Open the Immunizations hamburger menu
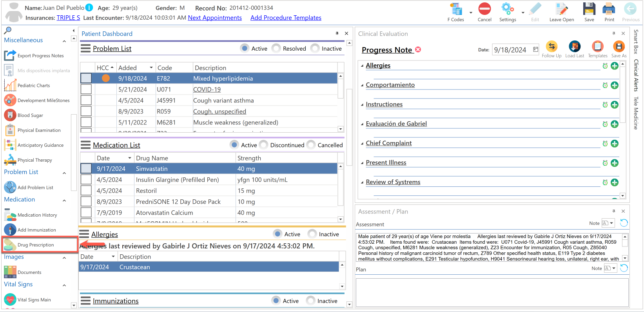 (85, 301)
